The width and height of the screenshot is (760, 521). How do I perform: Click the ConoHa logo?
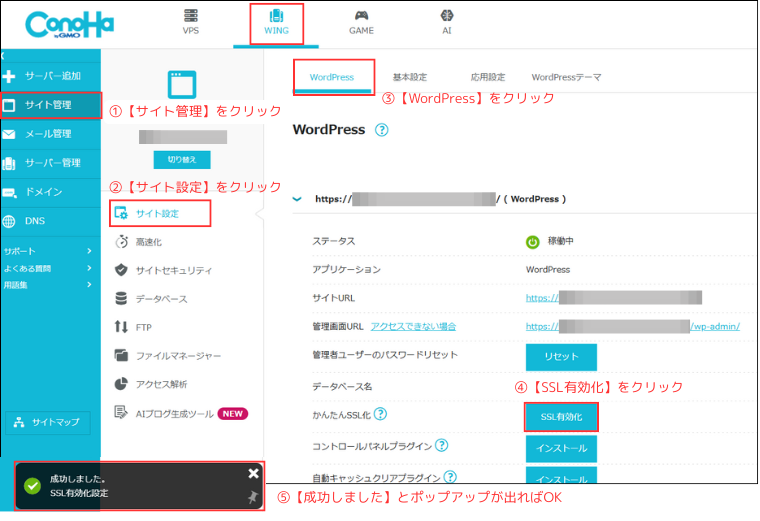click(x=69, y=25)
